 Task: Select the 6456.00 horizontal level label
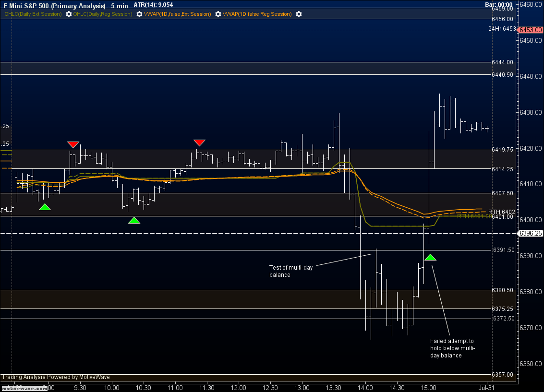click(x=502, y=19)
